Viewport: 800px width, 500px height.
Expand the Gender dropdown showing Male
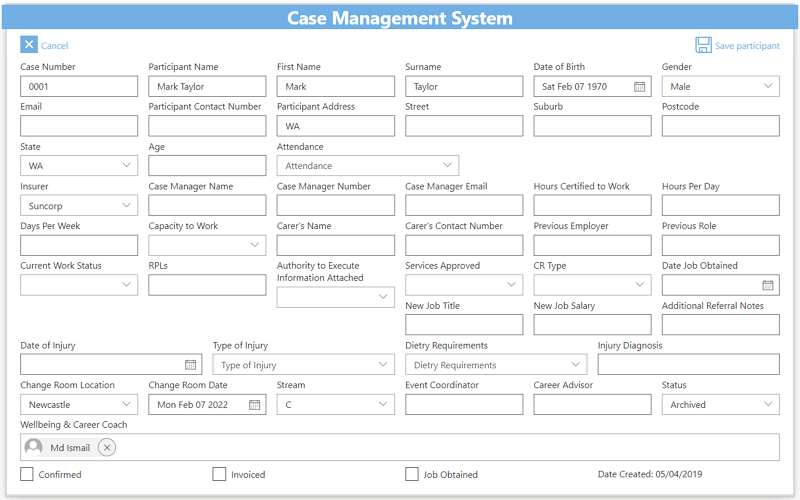720,86
